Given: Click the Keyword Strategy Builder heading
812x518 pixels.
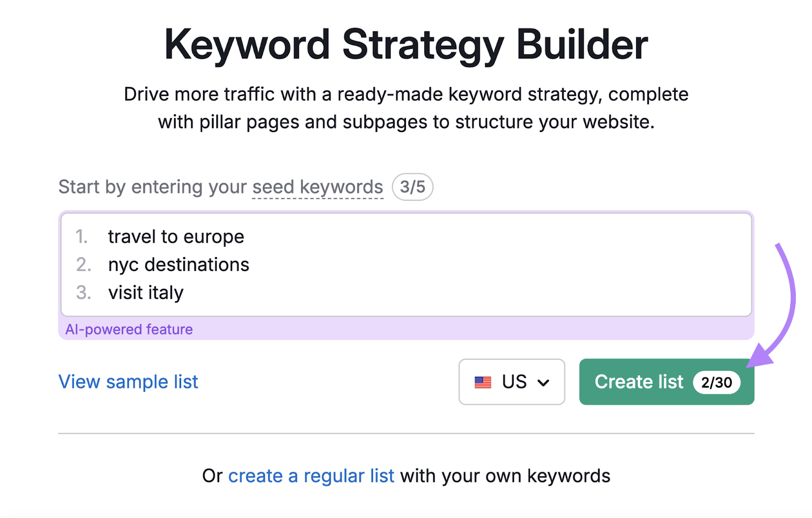Looking at the screenshot, I should 406,45.
